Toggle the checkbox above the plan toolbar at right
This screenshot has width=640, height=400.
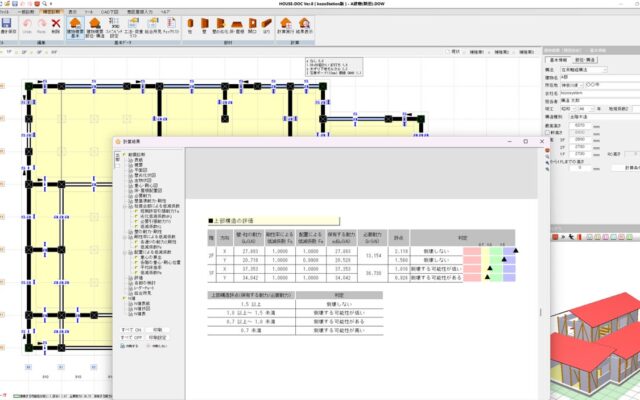point(448,52)
